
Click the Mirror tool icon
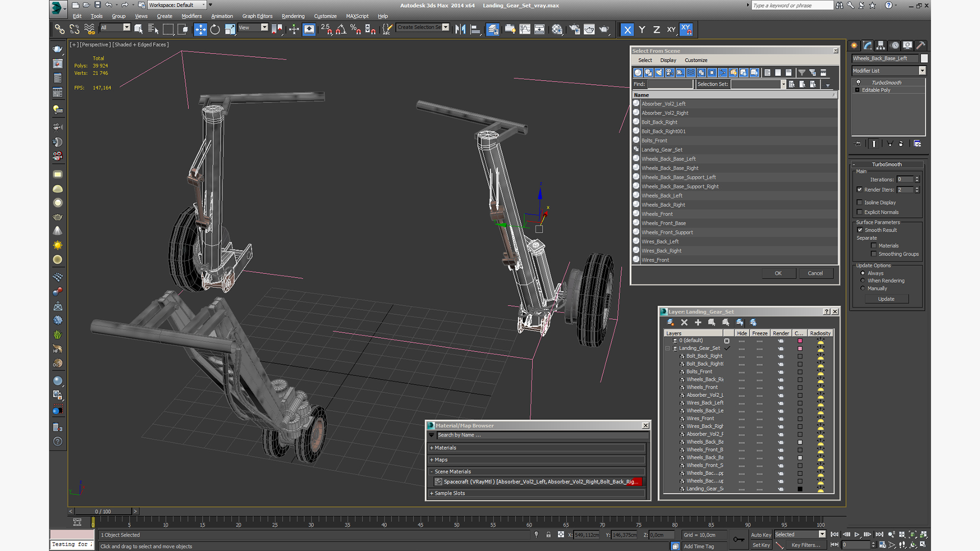point(460,29)
